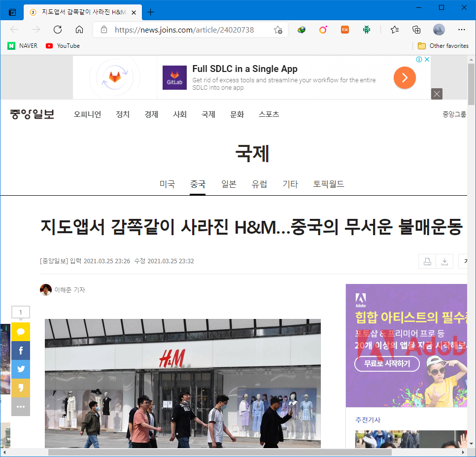
Task: Show more share options (three dots)
Action: coord(21,407)
